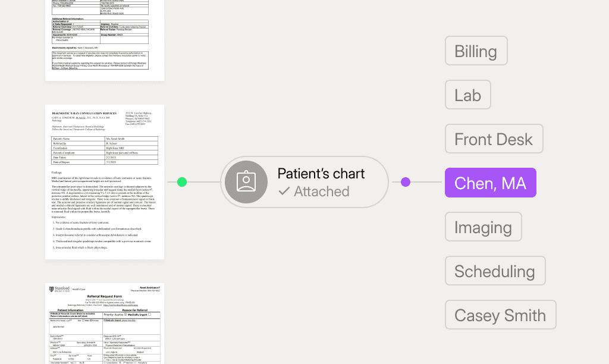Click the Male checkbox on the referral form
Viewport: 609px width, 364px height.
pyautogui.click(x=82, y=320)
